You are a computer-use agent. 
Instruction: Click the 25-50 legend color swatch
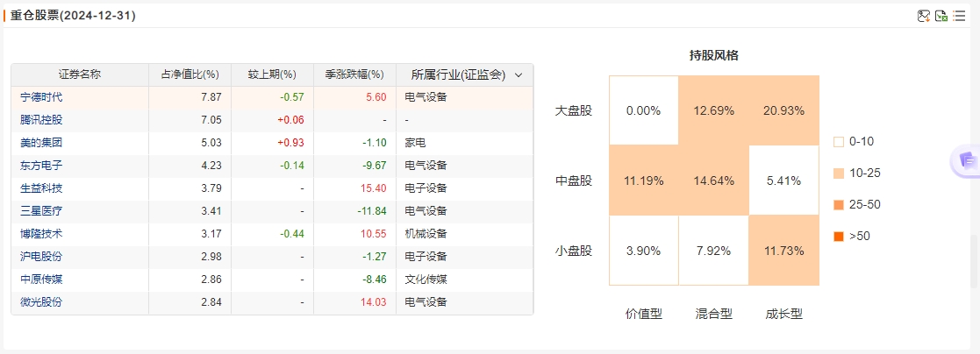[839, 205]
